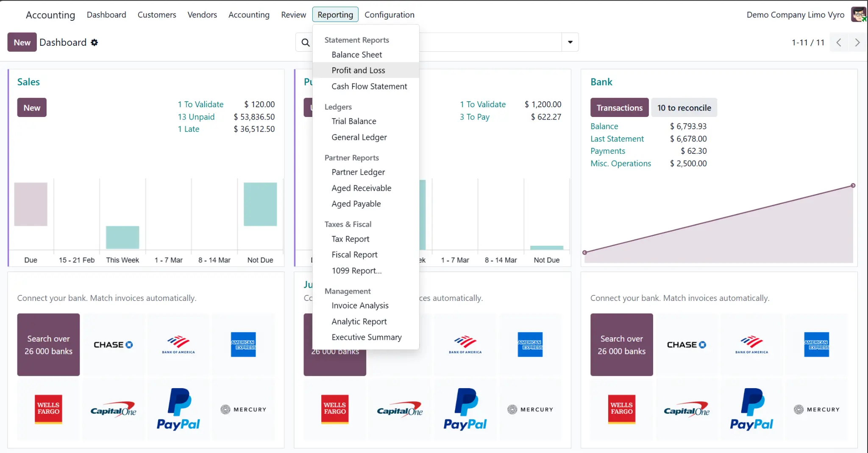Image resolution: width=868 pixels, height=453 pixels.
Task: Expand the search filters dropdown arrow
Action: (570, 42)
